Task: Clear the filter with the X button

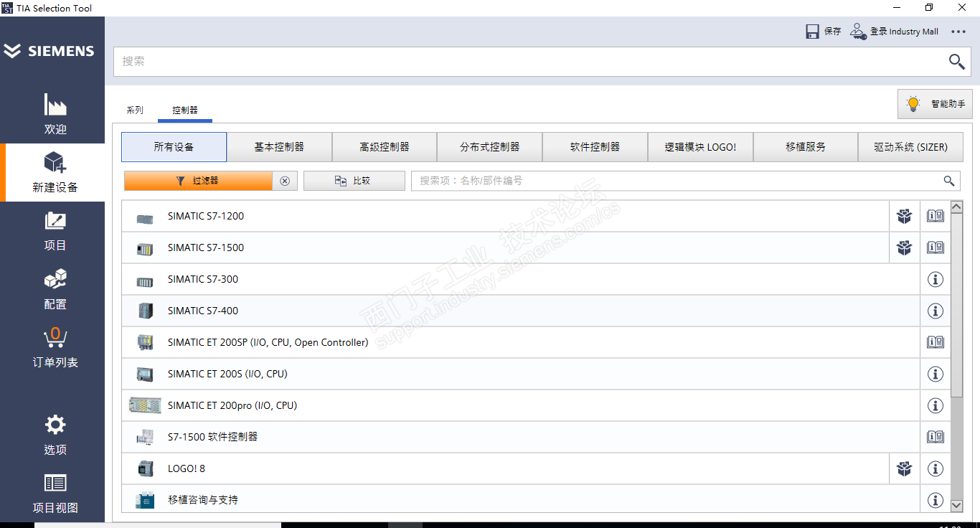Action: coord(285,181)
